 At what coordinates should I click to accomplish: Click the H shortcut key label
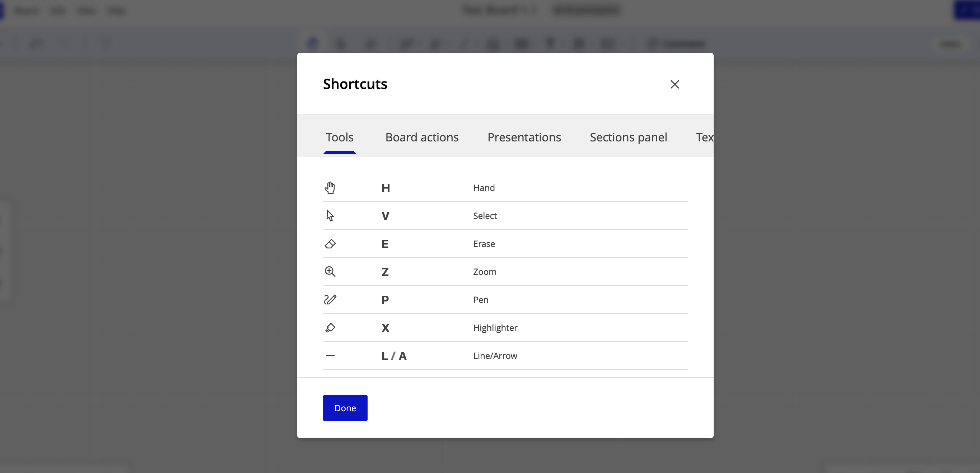(x=386, y=188)
